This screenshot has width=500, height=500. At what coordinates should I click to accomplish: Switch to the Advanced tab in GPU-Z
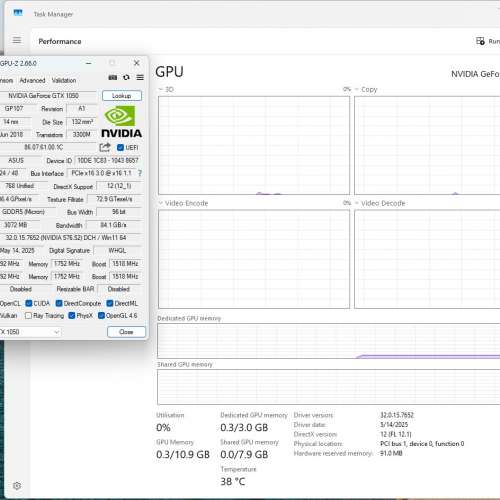(x=32, y=80)
